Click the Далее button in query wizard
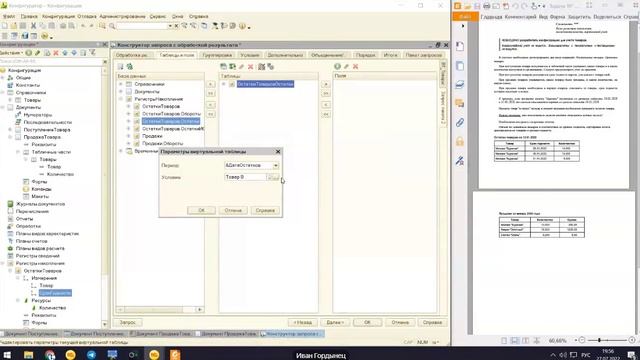Viewport: 640px width, 360px height. [x=335, y=322]
